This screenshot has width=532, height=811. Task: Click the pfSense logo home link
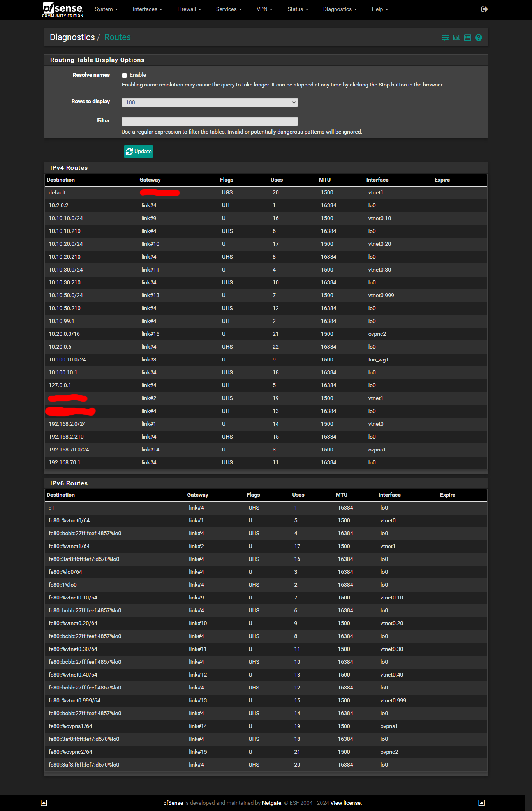click(63, 10)
